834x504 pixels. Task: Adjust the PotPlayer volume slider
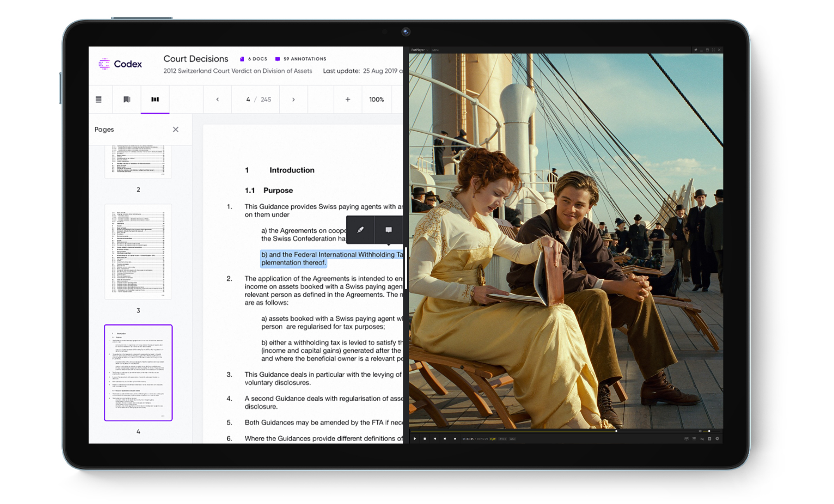(711, 431)
